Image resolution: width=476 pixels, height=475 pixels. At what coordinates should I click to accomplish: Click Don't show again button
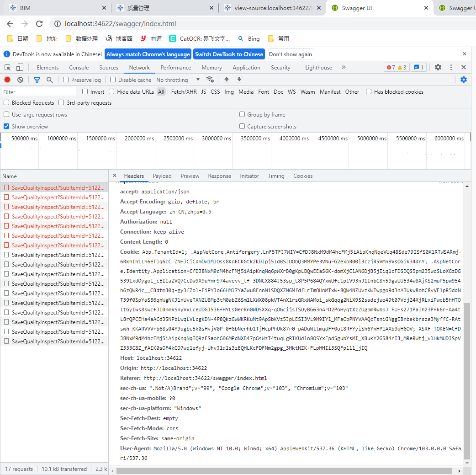[290, 54]
